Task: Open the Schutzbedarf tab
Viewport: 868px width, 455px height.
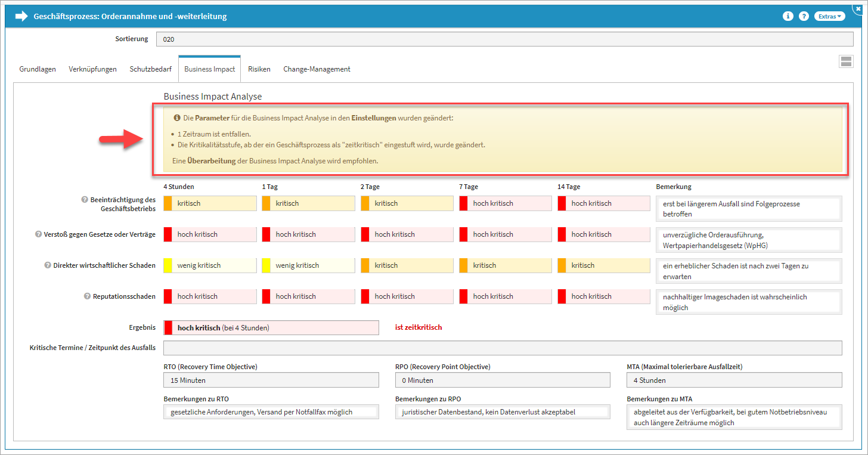Action: (150, 69)
